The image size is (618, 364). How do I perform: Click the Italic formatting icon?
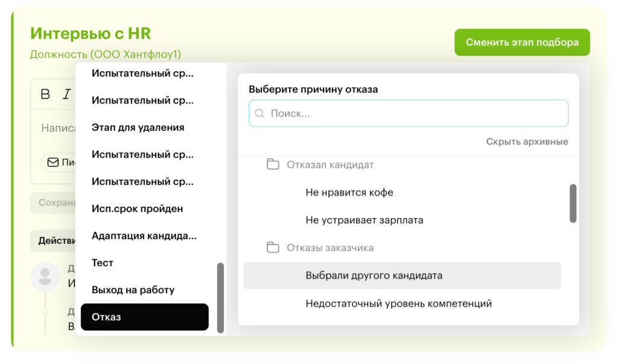point(66,94)
